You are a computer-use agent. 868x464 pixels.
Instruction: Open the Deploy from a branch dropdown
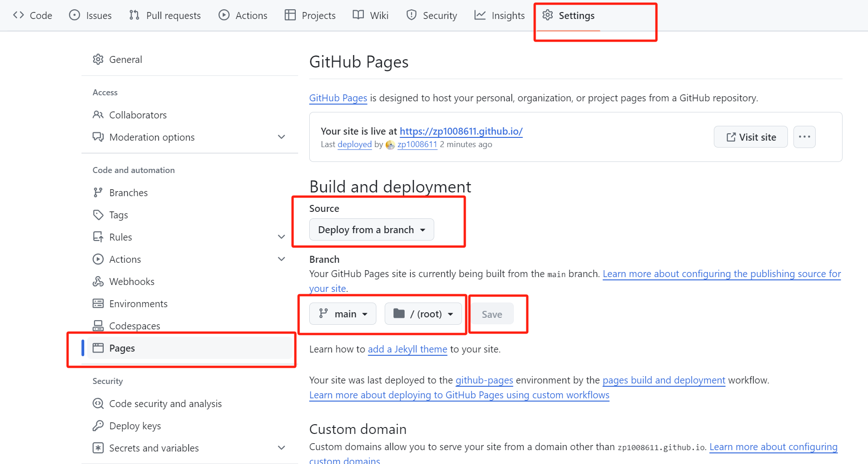coord(372,229)
